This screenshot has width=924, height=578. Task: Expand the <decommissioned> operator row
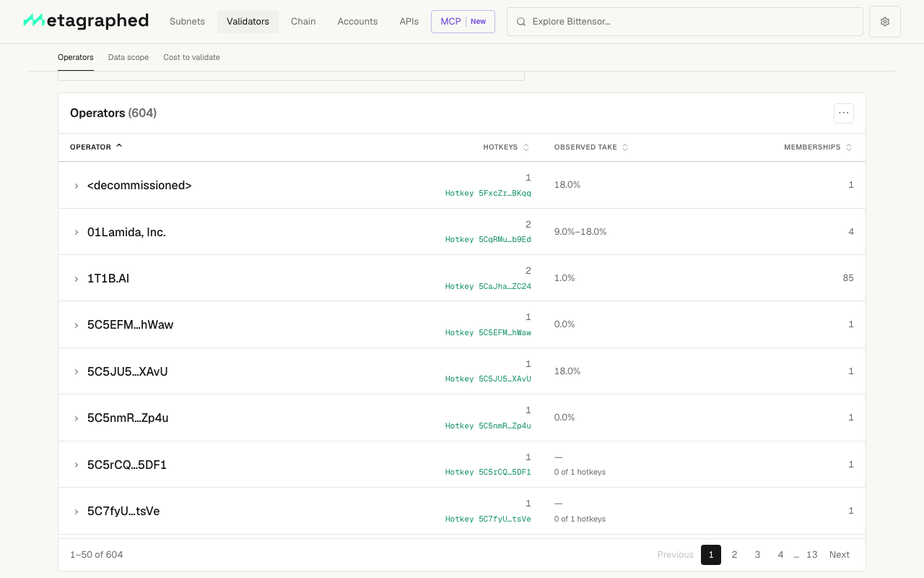coord(77,186)
